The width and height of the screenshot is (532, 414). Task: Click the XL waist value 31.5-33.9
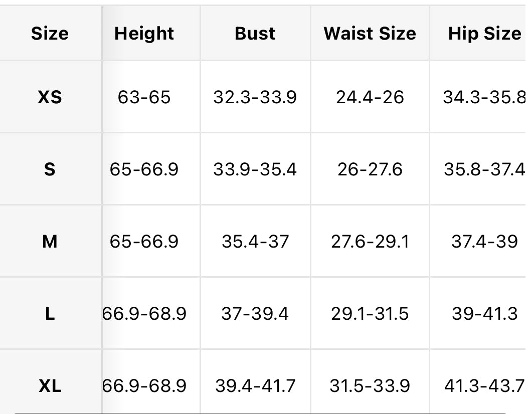tap(370, 386)
